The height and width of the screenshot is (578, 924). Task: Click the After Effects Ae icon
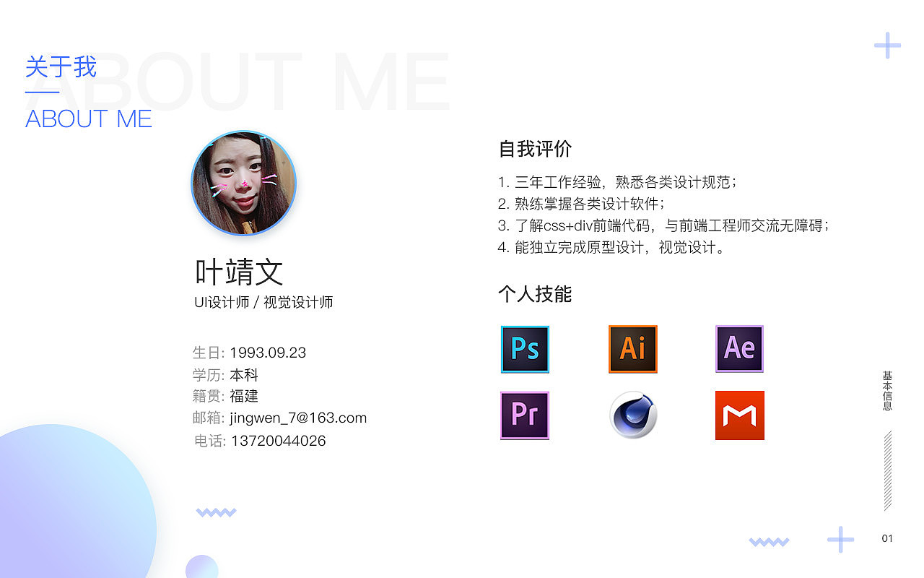tap(739, 349)
